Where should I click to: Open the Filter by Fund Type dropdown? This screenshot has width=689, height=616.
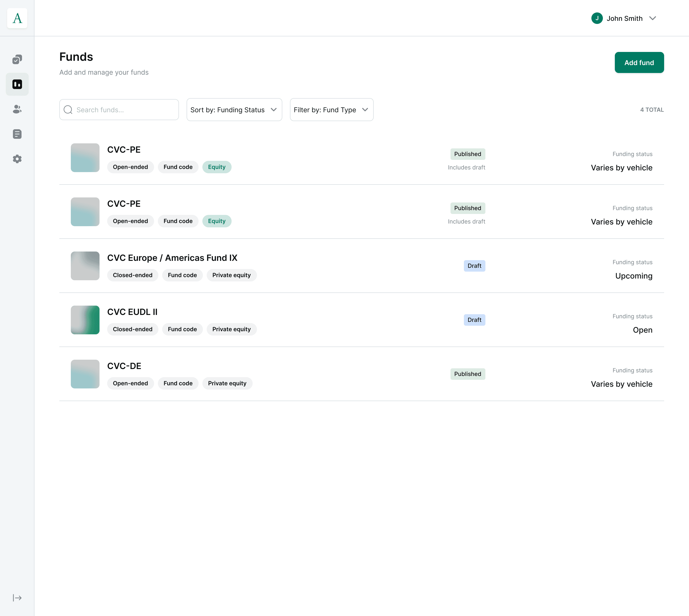coord(332,110)
